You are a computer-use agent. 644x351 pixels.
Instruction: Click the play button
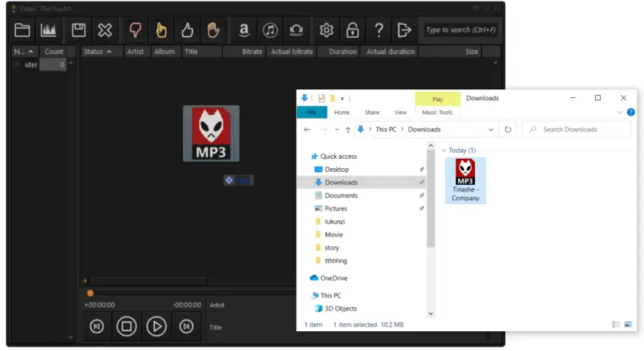click(x=157, y=326)
